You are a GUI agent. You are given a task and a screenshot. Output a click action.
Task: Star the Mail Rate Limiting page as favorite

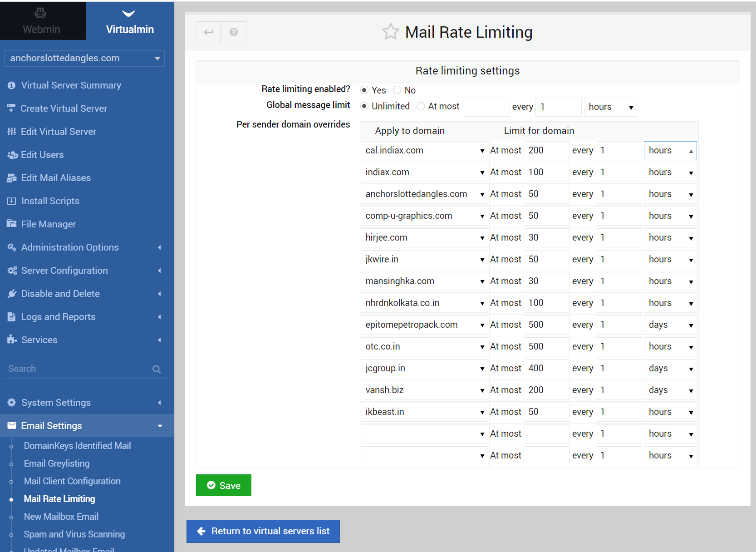pos(390,32)
